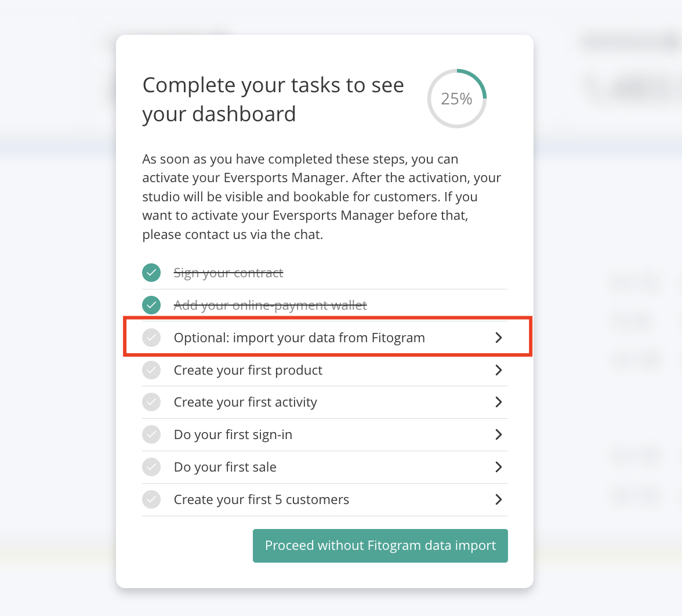Image resolution: width=682 pixels, height=616 pixels.
Task: Select Create your first 5 customers task
Action: point(325,499)
